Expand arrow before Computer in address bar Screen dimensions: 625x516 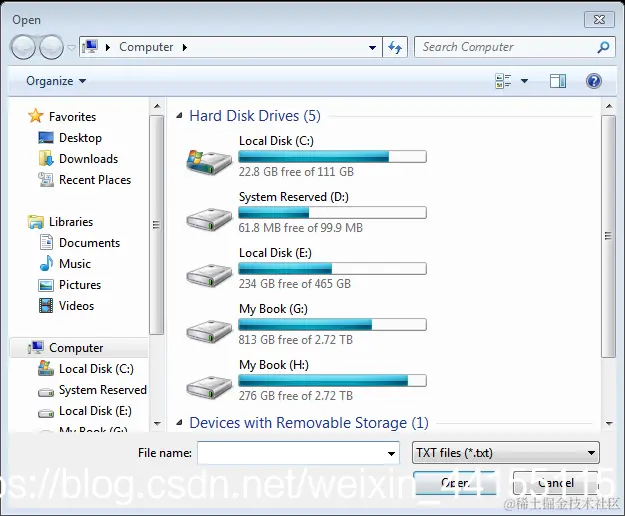pos(108,47)
